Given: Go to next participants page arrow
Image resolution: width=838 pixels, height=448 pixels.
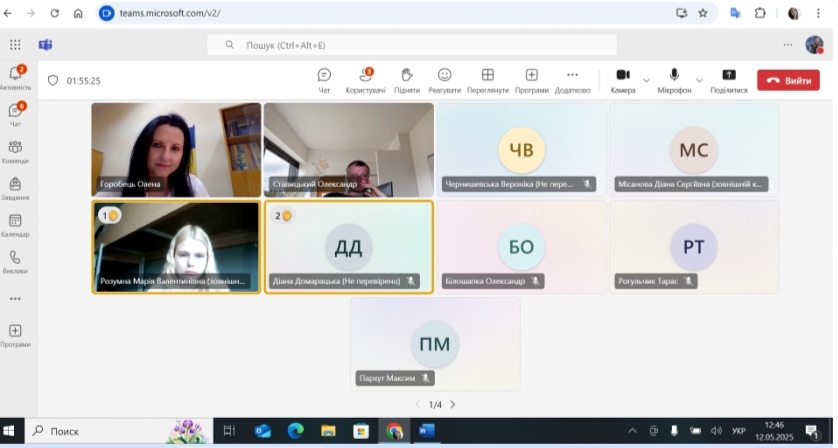Looking at the screenshot, I should click(x=452, y=404).
